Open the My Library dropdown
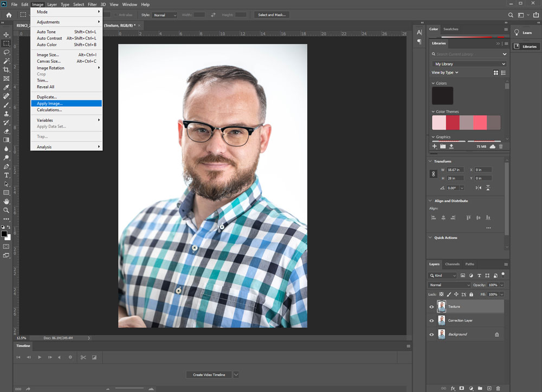542x392 pixels. [x=469, y=64]
